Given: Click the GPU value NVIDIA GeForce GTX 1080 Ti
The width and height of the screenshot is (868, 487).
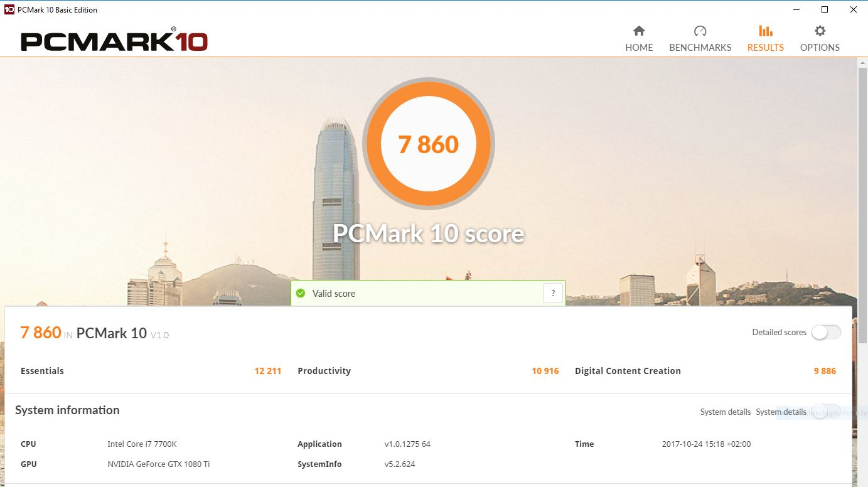Looking at the screenshot, I should click(x=158, y=464).
